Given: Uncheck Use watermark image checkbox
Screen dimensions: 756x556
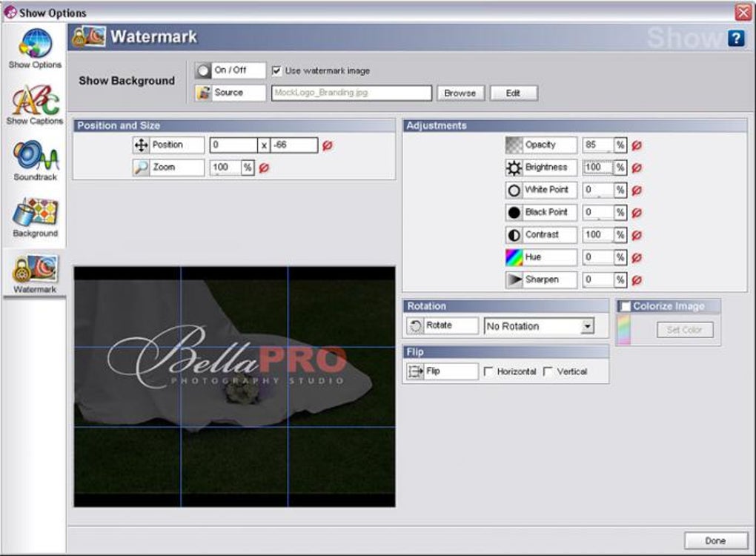Looking at the screenshot, I should [x=276, y=71].
